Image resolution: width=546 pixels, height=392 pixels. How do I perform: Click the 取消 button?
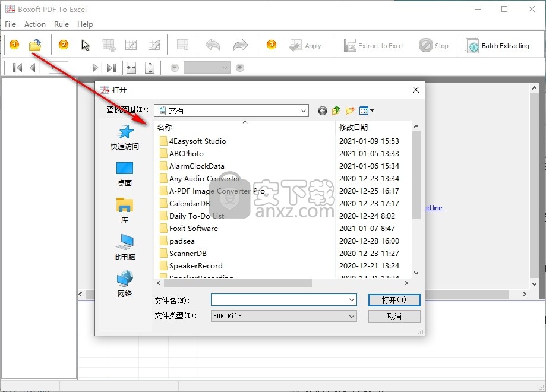[x=394, y=316]
